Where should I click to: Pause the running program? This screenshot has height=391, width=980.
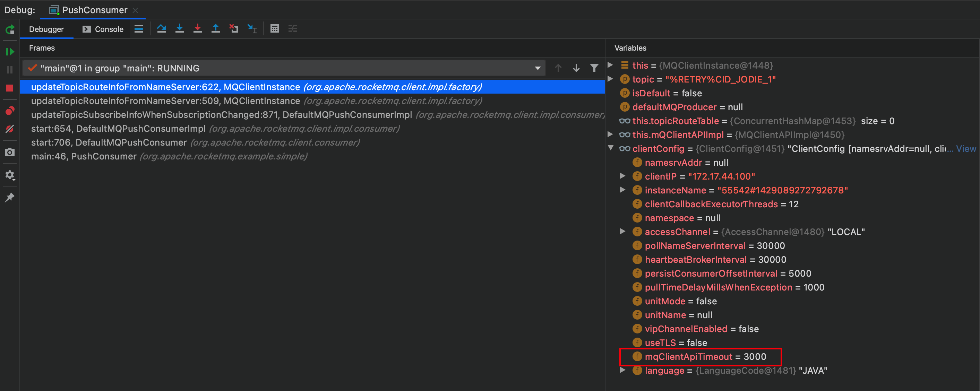coord(9,69)
